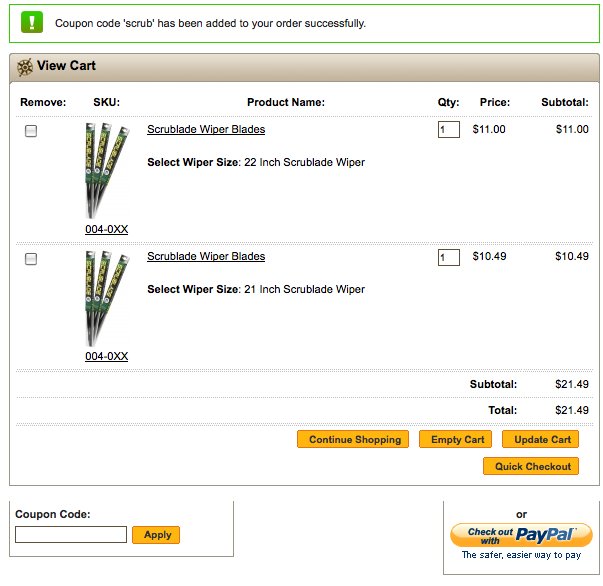603x586 pixels.
Task: Click the 'Product Name:' column header
Action: click(x=286, y=102)
